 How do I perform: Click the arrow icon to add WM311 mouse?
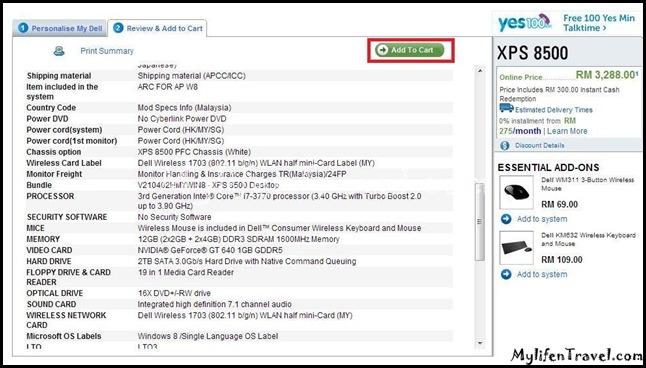pos(506,219)
